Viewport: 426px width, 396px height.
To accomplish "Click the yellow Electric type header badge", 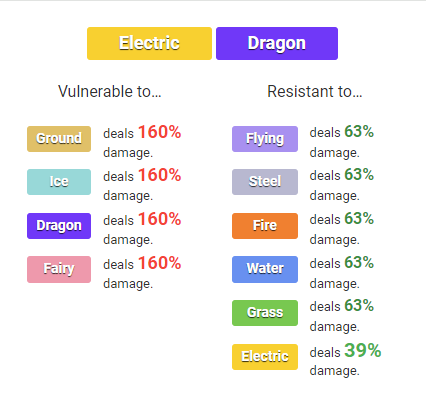I will pos(149,43).
